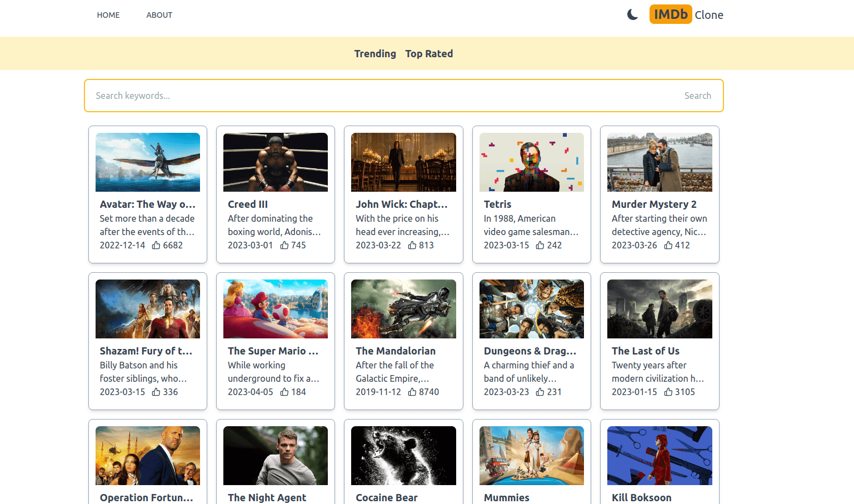Click the 2019-11-12 release date
The height and width of the screenshot is (504, 854).
(x=378, y=392)
